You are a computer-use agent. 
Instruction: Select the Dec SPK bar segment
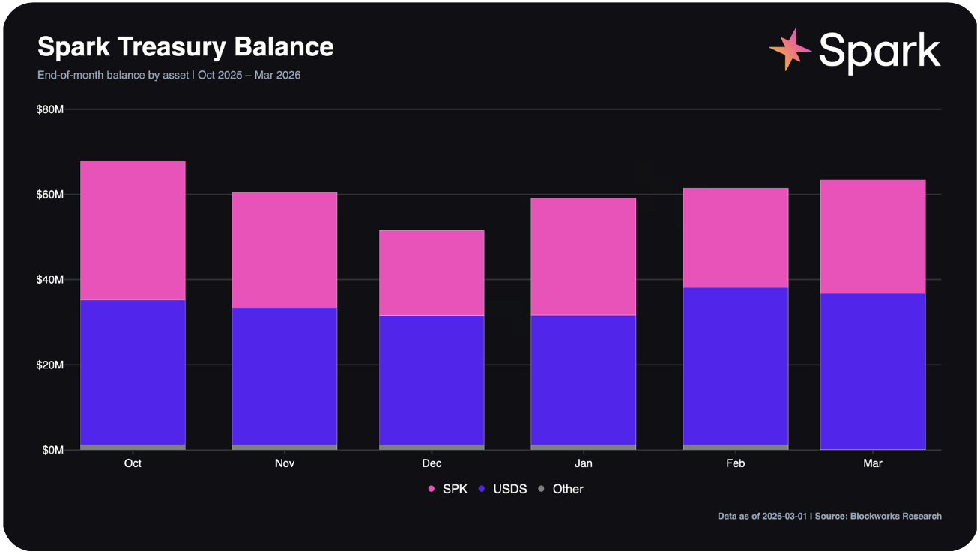pyautogui.click(x=432, y=273)
